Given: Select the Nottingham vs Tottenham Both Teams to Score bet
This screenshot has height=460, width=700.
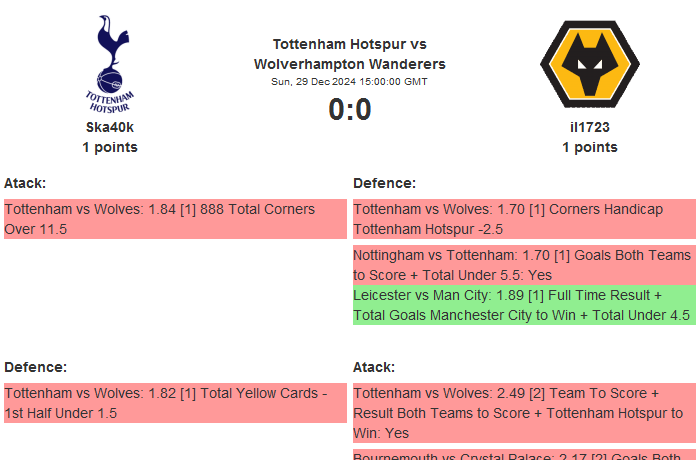Looking at the screenshot, I should click(x=524, y=265).
